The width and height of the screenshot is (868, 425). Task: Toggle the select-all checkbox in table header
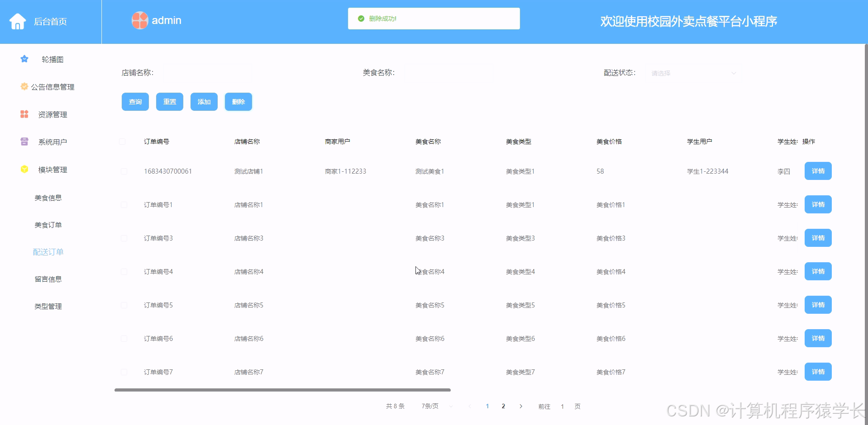122,142
